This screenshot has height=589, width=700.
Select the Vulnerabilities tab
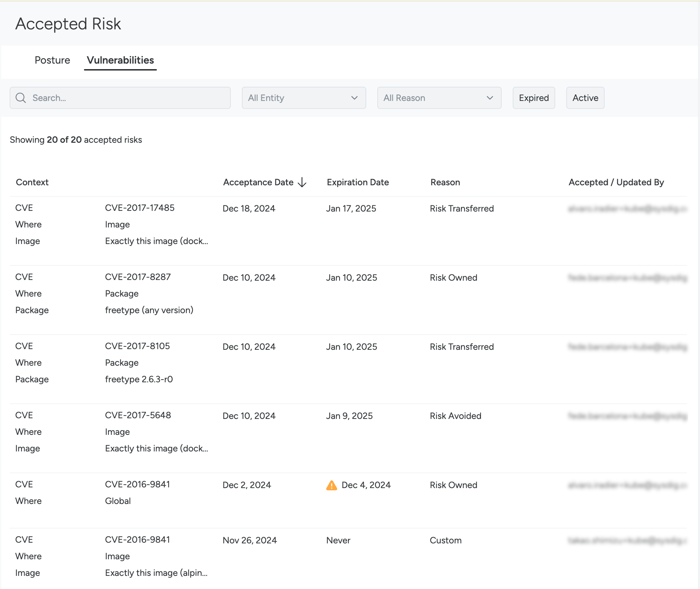click(x=120, y=60)
